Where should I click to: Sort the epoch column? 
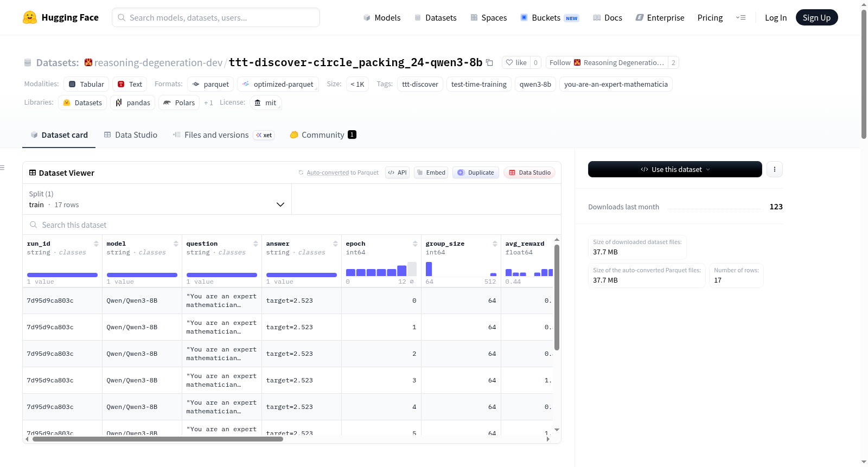415,244
